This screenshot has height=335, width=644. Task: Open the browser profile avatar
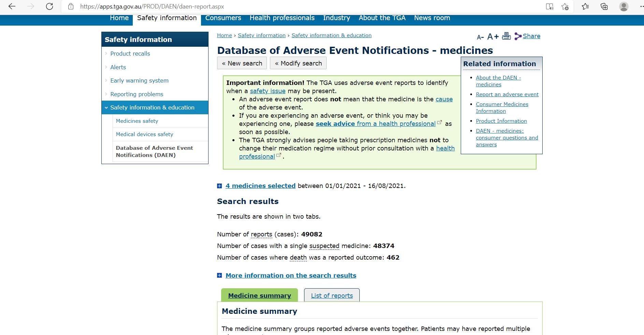coord(624,6)
